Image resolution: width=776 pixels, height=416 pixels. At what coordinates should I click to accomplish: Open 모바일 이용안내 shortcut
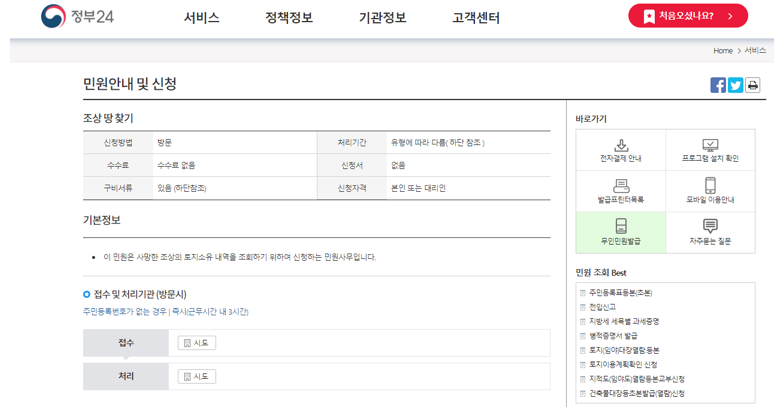pyautogui.click(x=710, y=191)
